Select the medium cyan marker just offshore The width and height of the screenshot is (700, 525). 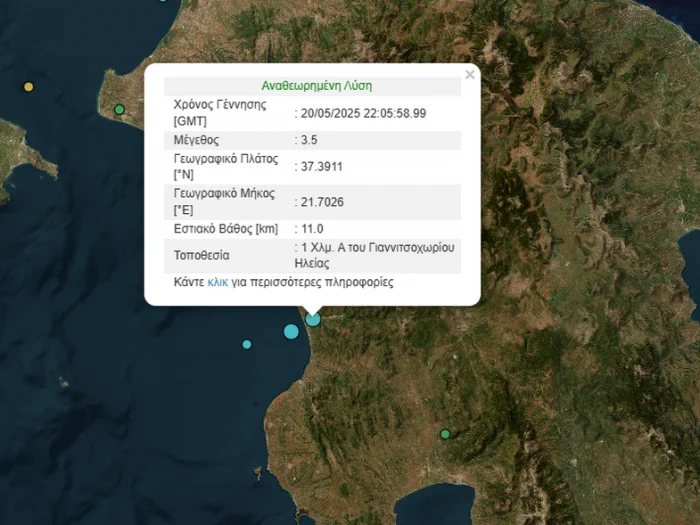click(x=291, y=331)
